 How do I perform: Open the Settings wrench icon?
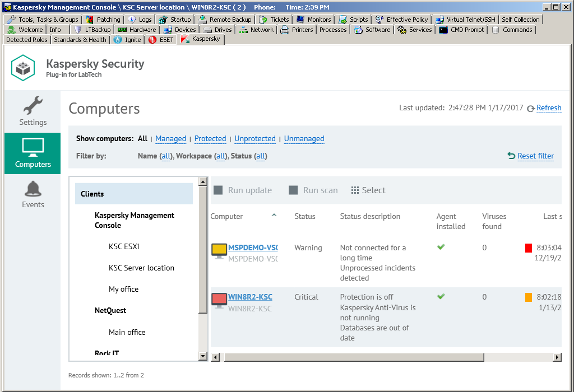coord(33,105)
